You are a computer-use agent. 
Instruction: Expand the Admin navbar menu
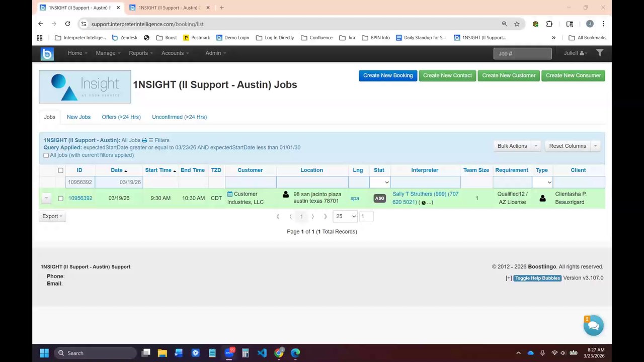[216, 53]
